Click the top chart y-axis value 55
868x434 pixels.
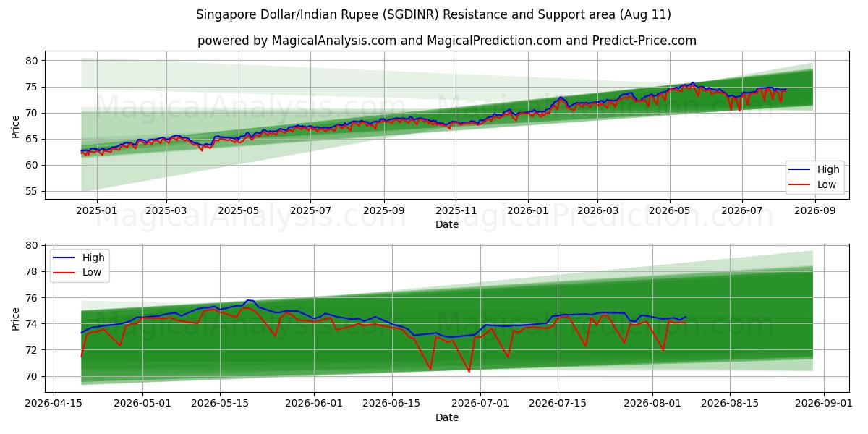(32, 192)
